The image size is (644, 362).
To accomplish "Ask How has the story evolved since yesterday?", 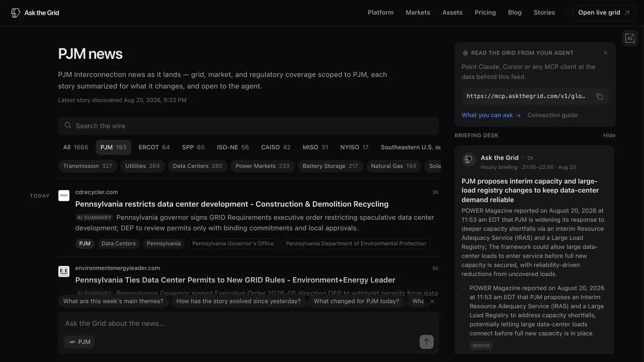I will (x=238, y=301).
